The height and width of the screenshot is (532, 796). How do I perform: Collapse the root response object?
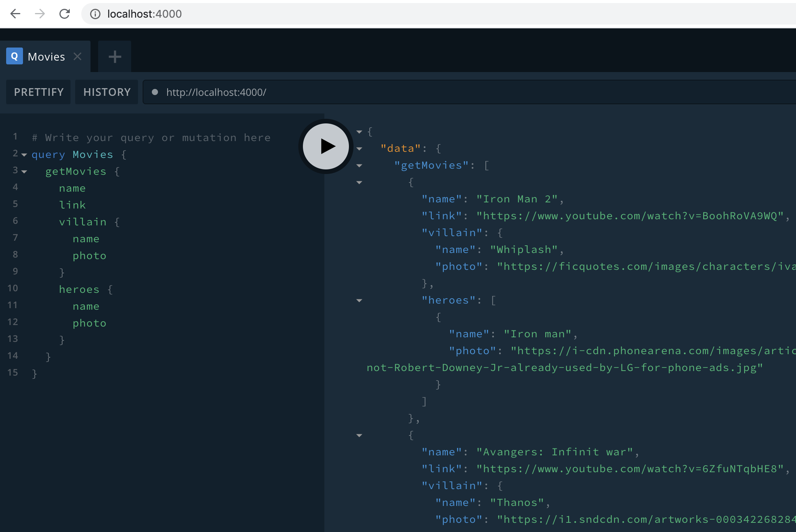click(x=359, y=132)
